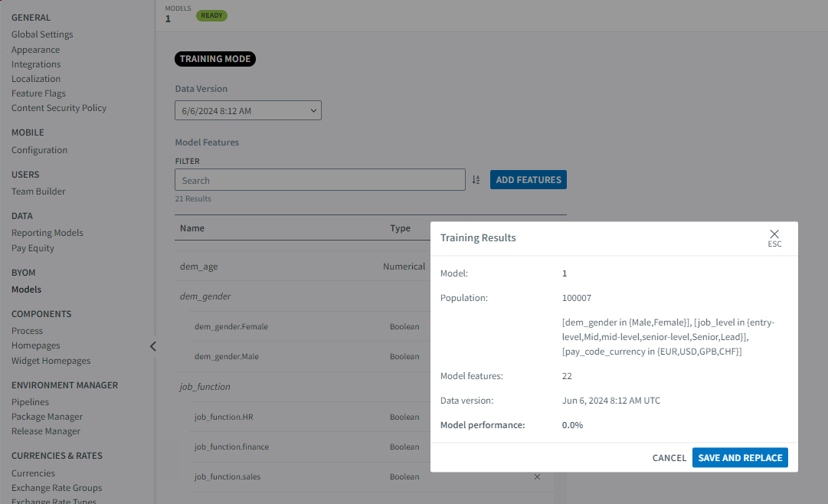Cancel the Training Results dialog
Image resolution: width=828 pixels, height=504 pixels.
click(669, 457)
